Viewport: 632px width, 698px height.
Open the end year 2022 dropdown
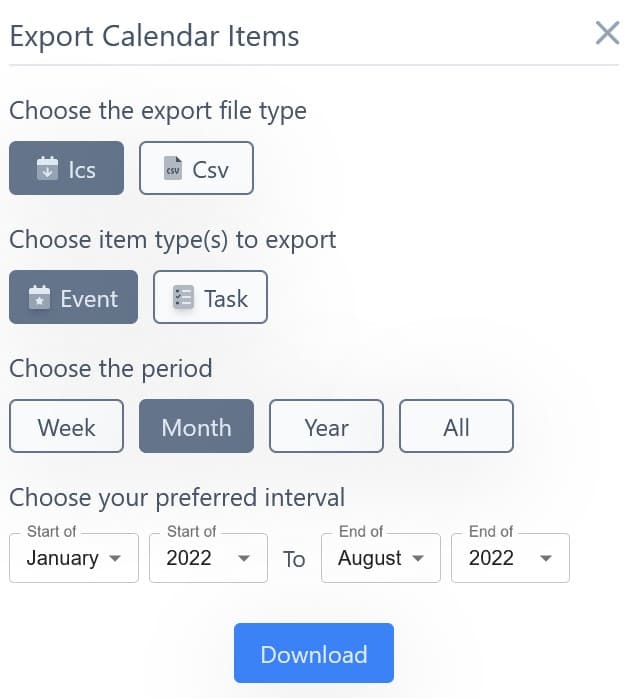tap(510, 558)
